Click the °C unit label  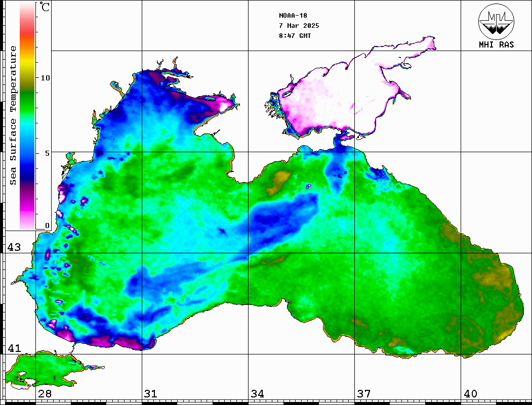[45, 8]
